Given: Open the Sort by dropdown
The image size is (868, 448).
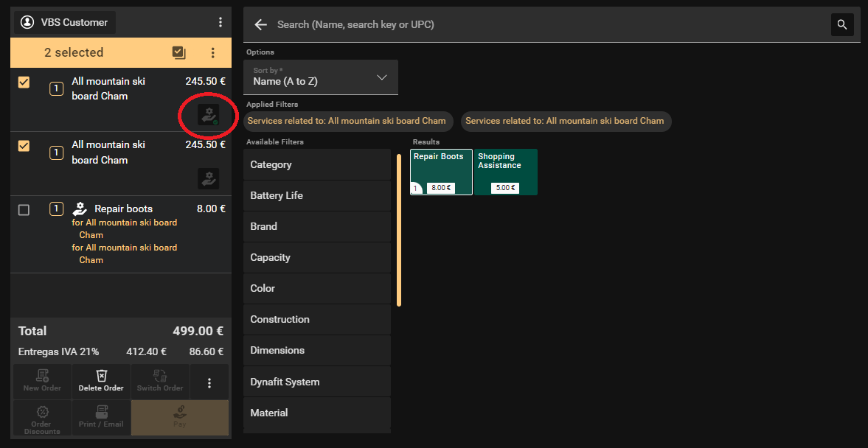Looking at the screenshot, I should coord(321,77).
